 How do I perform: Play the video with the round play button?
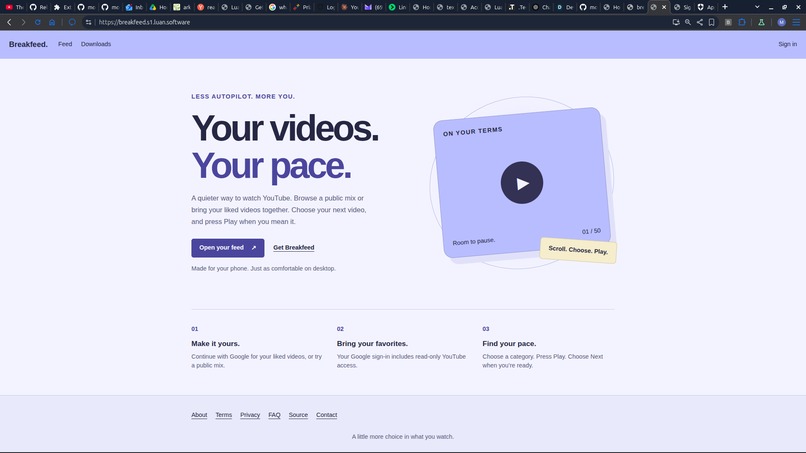522,183
